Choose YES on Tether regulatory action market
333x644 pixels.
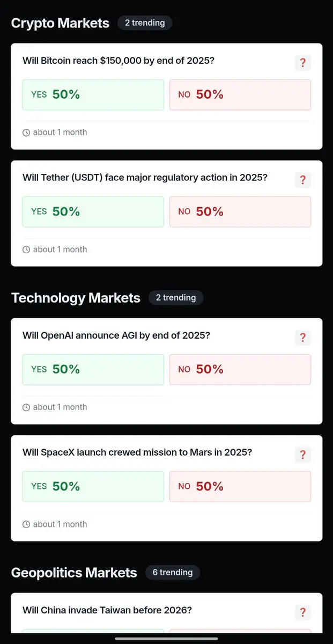point(93,212)
